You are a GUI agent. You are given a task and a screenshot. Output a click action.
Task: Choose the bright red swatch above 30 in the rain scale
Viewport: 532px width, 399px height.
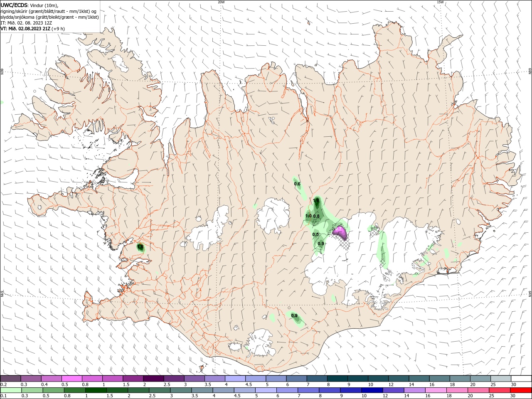(520, 390)
